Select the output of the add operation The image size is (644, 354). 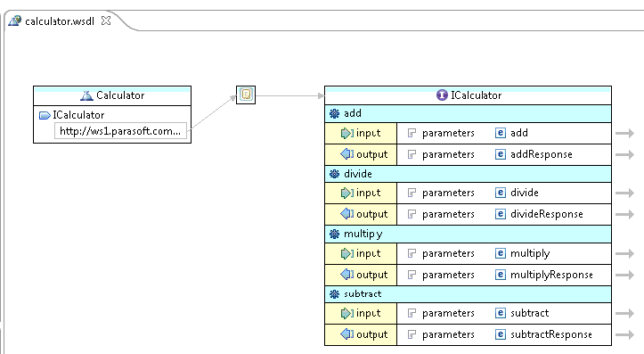click(x=361, y=154)
